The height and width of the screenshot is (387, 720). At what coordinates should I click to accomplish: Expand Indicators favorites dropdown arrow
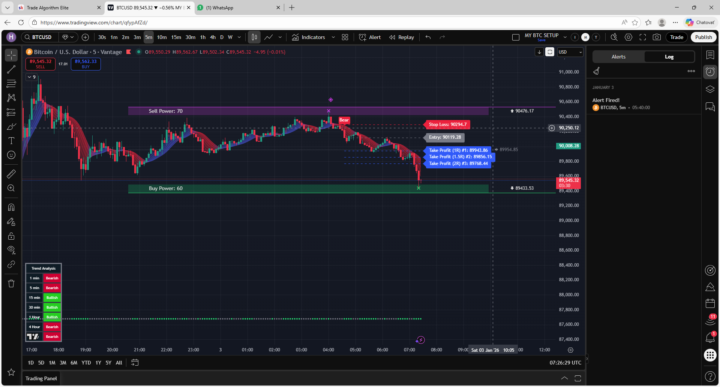click(333, 37)
